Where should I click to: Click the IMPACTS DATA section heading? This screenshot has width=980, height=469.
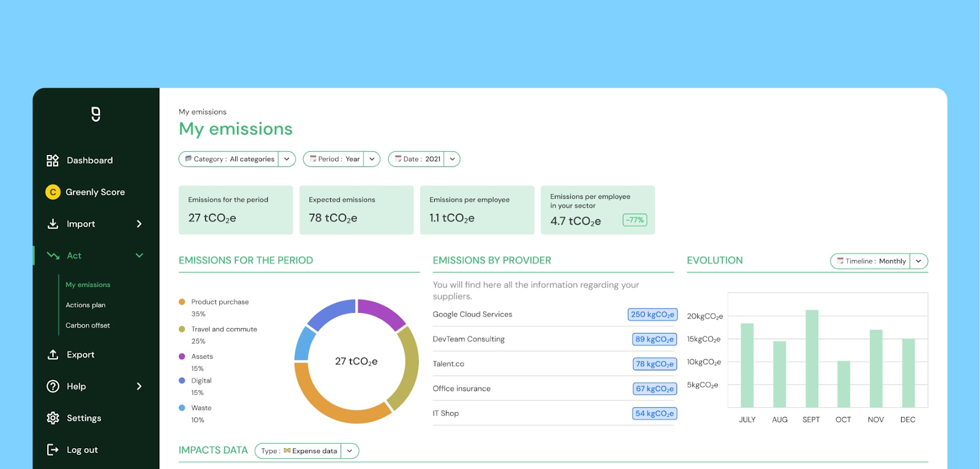pyautogui.click(x=213, y=450)
